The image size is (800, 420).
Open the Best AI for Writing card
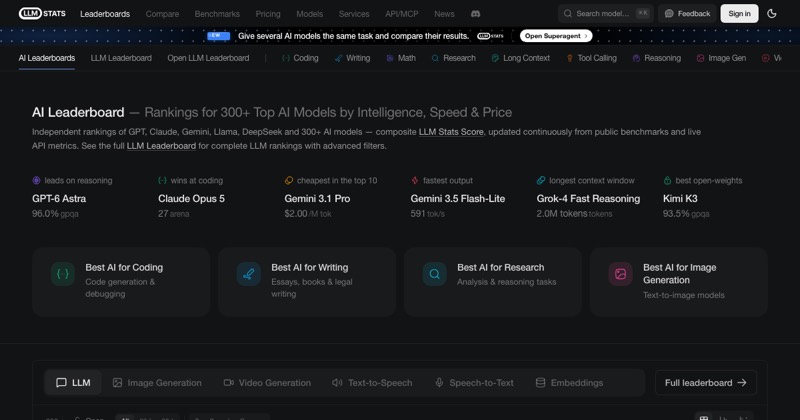[307, 282]
